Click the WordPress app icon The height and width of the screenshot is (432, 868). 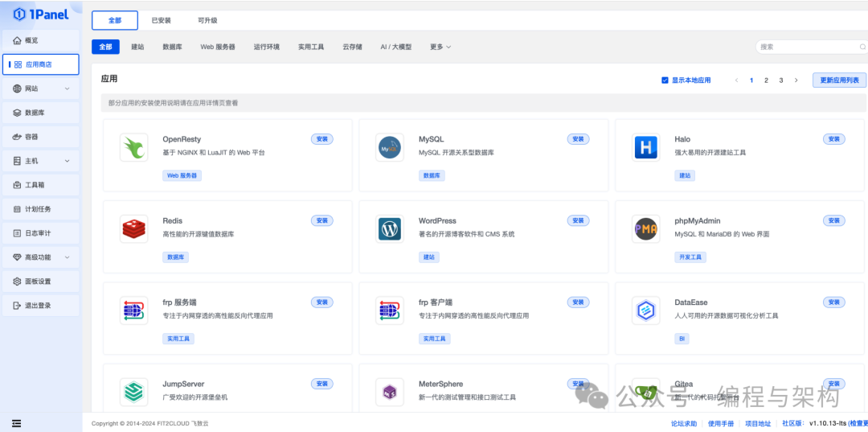click(x=390, y=229)
